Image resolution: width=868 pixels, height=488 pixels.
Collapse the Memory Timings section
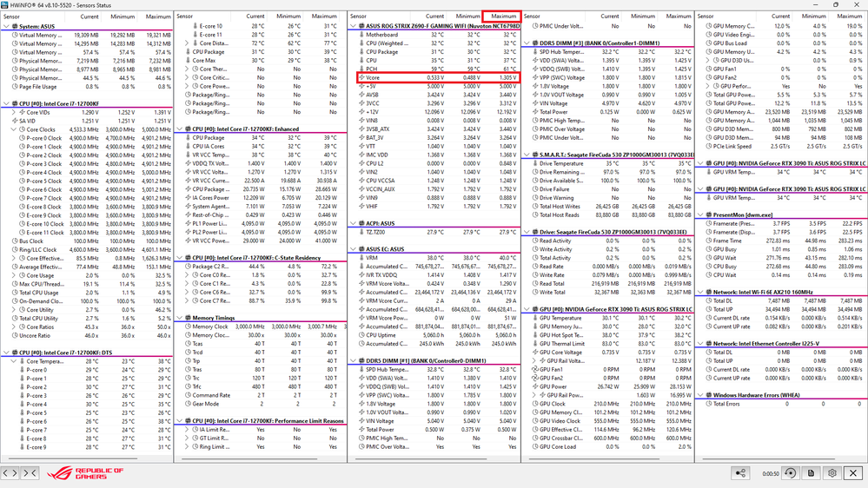(179, 318)
